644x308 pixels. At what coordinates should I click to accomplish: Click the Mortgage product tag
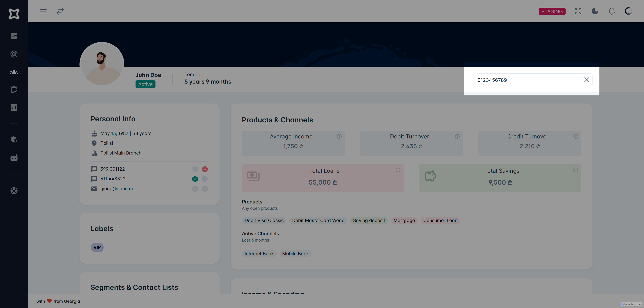pyautogui.click(x=404, y=220)
